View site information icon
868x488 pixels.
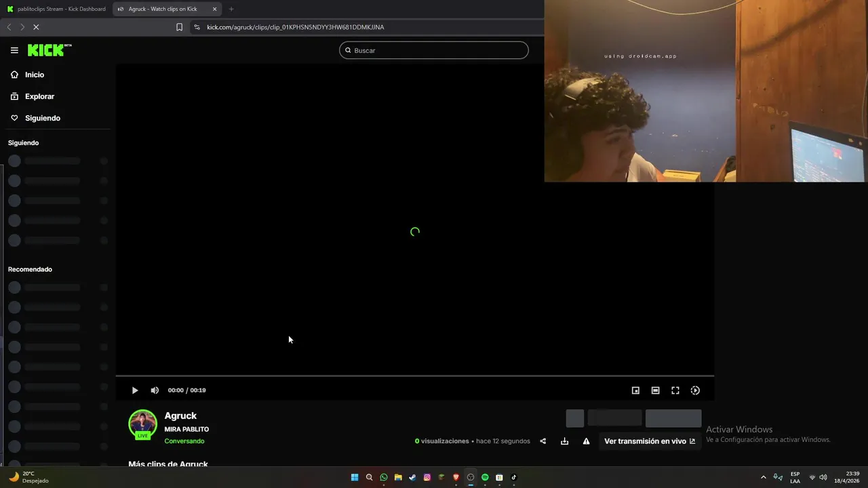point(197,27)
